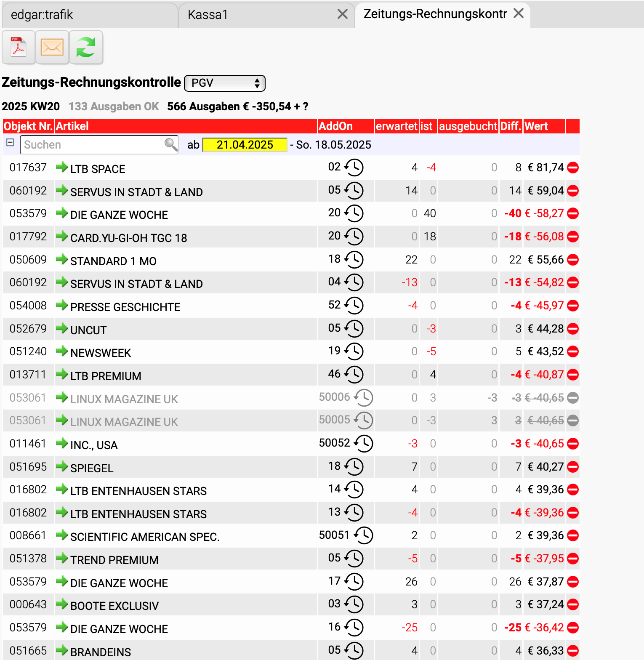Open history clock for SCIENTIFIC AMERICAN SPEC.
This screenshot has height=660, width=644.
[x=363, y=535]
